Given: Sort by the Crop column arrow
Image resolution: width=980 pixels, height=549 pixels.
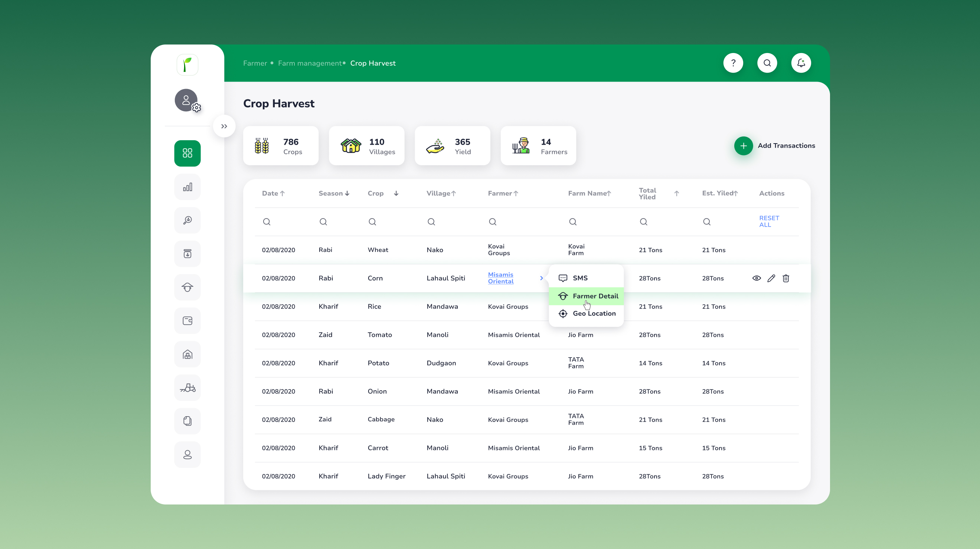Looking at the screenshot, I should point(396,194).
